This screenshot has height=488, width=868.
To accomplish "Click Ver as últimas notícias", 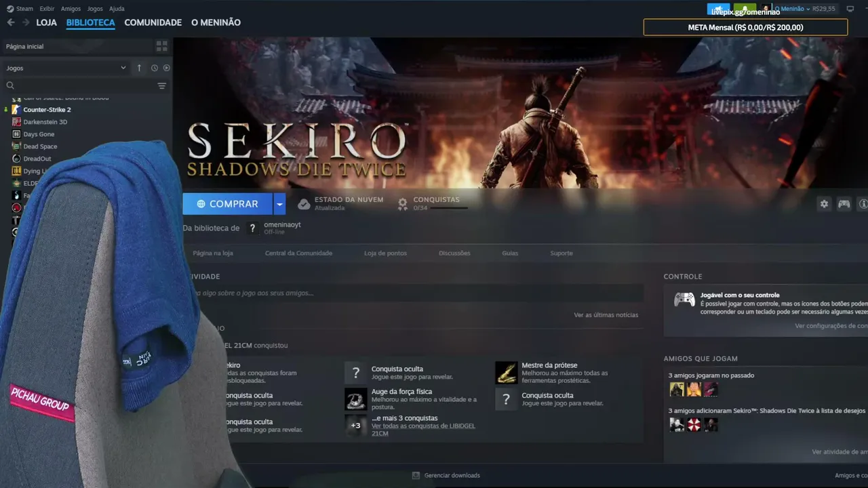I will tap(606, 314).
